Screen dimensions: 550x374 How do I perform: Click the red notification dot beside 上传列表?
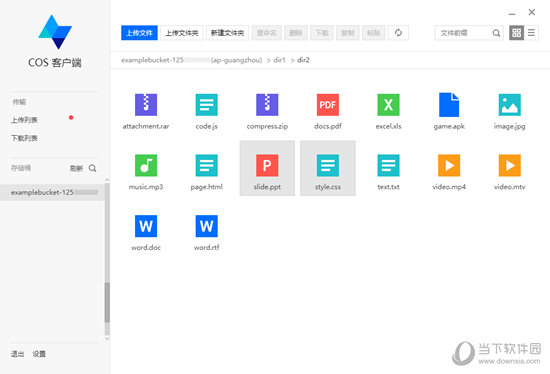pos(71,118)
